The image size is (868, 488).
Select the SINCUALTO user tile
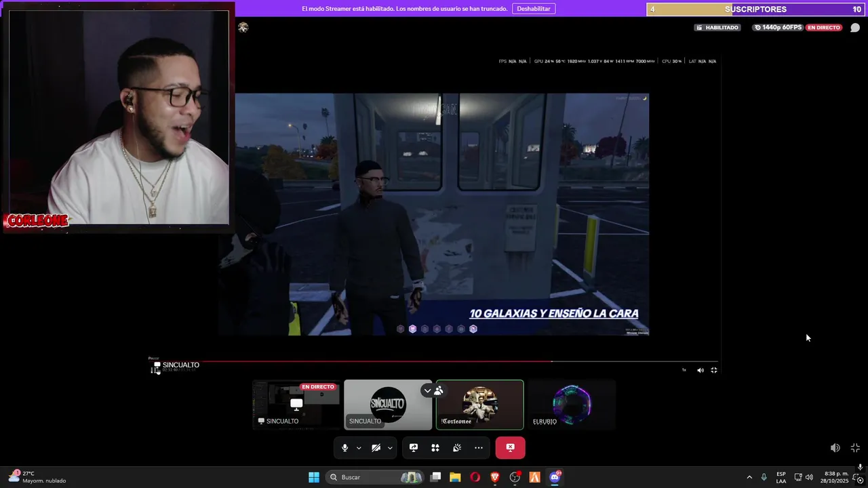click(388, 405)
